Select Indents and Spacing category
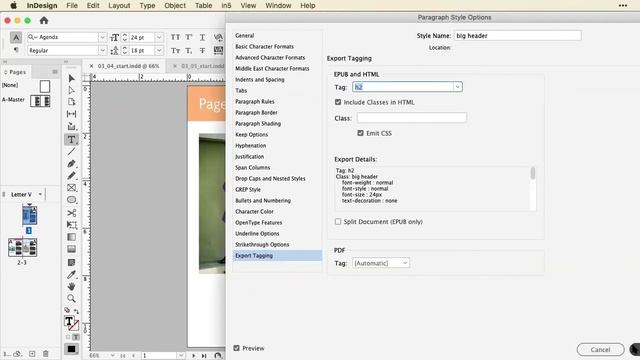The height and width of the screenshot is (360, 640). click(260, 80)
